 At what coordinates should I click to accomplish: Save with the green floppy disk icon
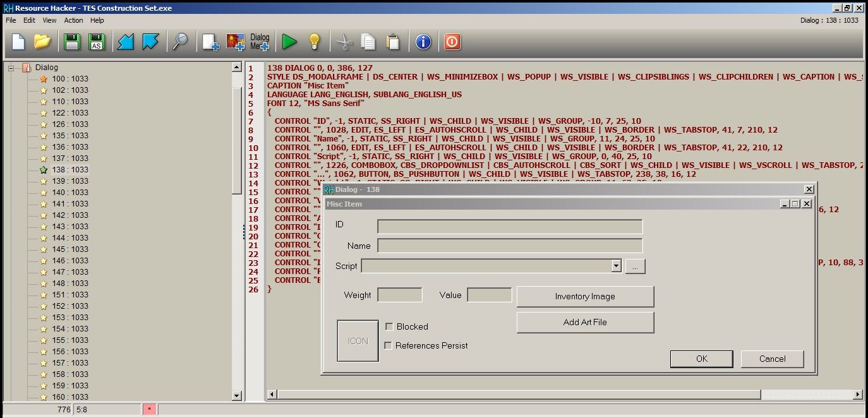pos(72,42)
